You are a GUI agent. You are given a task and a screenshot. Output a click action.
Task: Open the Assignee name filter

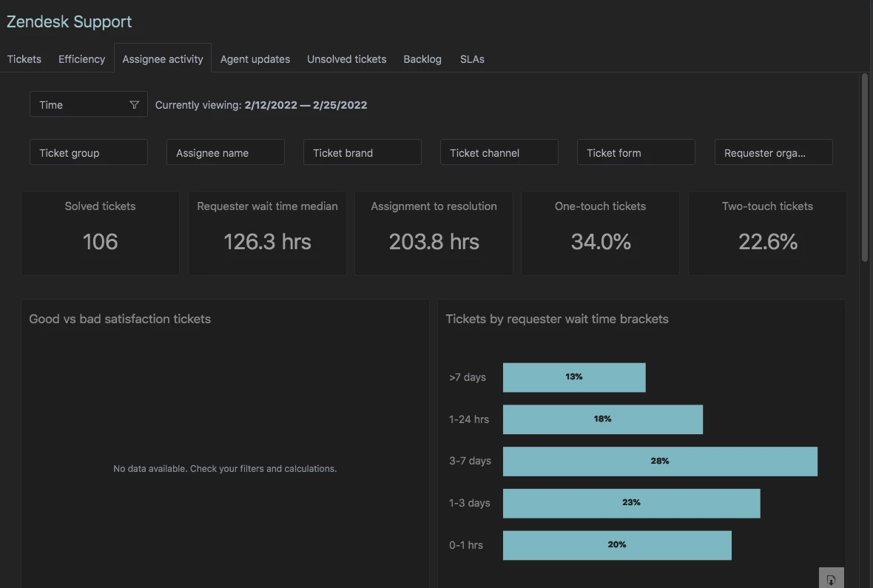[x=226, y=152]
